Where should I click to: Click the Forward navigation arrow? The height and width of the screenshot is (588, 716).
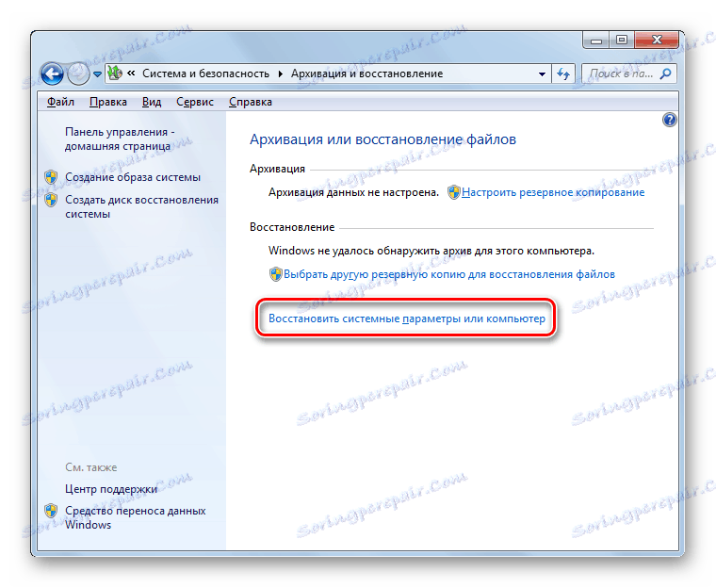click(x=78, y=73)
